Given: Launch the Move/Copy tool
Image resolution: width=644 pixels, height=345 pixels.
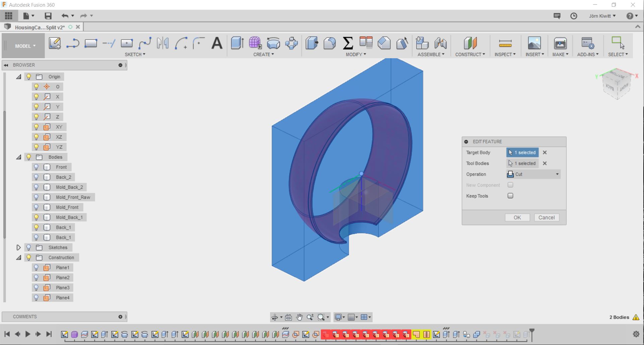Looking at the screenshot, I should (292, 43).
